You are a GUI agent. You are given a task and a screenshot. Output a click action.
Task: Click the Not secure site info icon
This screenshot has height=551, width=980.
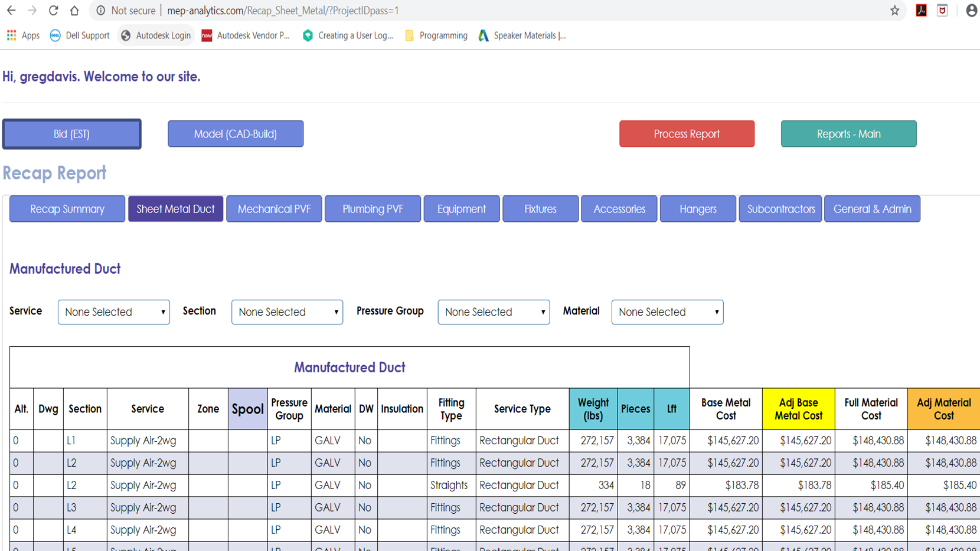click(x=101, y=11)
